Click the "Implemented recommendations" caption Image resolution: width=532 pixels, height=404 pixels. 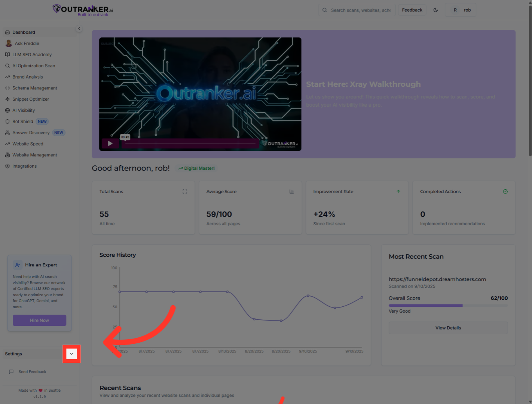(x=452, y=224)
